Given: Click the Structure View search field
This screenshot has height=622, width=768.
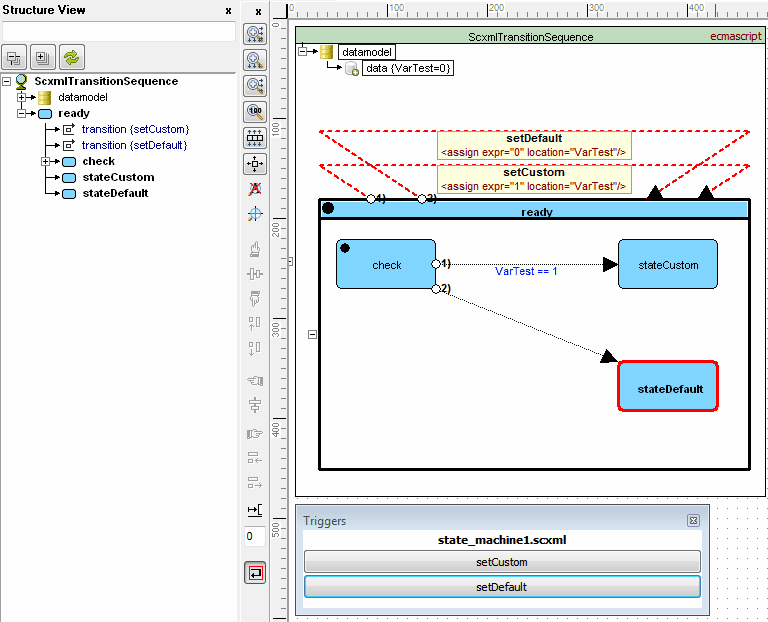Looking at the screenshot, I should point(118,32).
